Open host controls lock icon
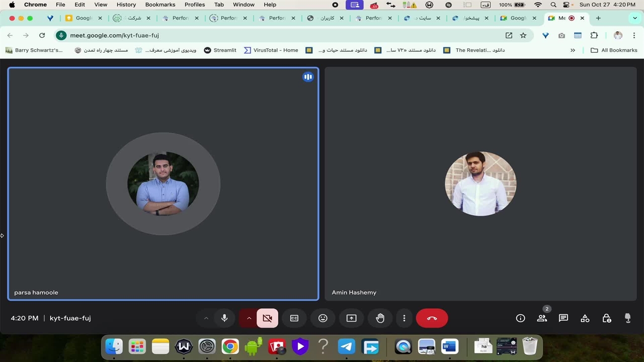 pos(607,318)
